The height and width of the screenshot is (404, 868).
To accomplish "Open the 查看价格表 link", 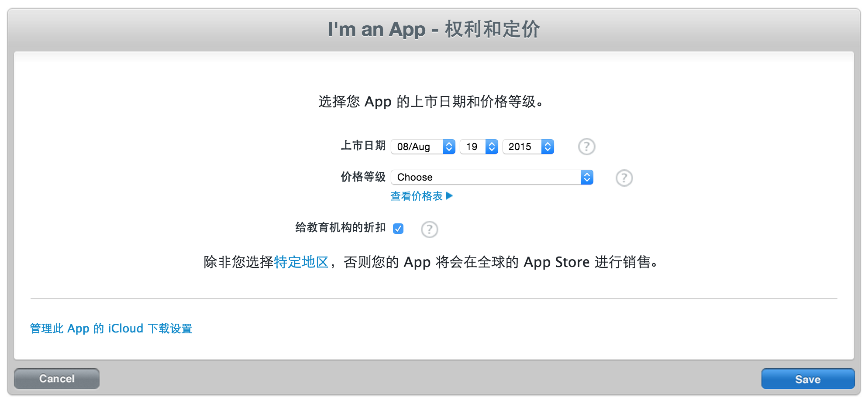I will coord(417,196).
